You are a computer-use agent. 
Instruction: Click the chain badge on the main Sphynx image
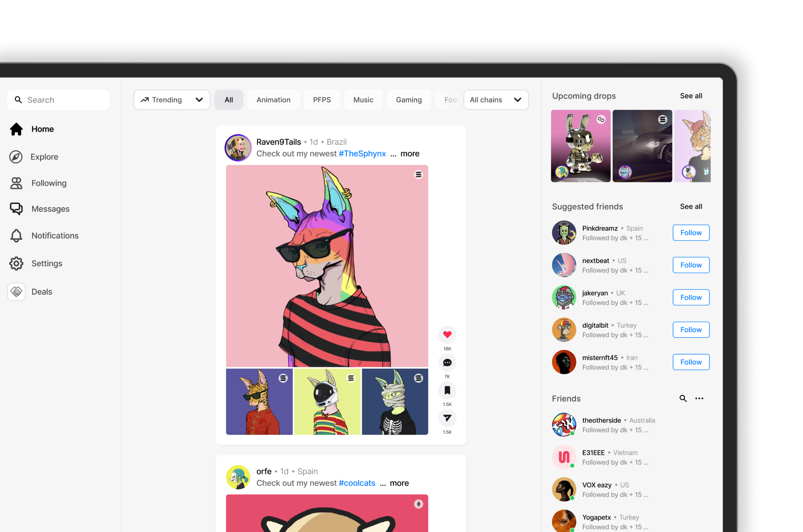click(418, 175)
